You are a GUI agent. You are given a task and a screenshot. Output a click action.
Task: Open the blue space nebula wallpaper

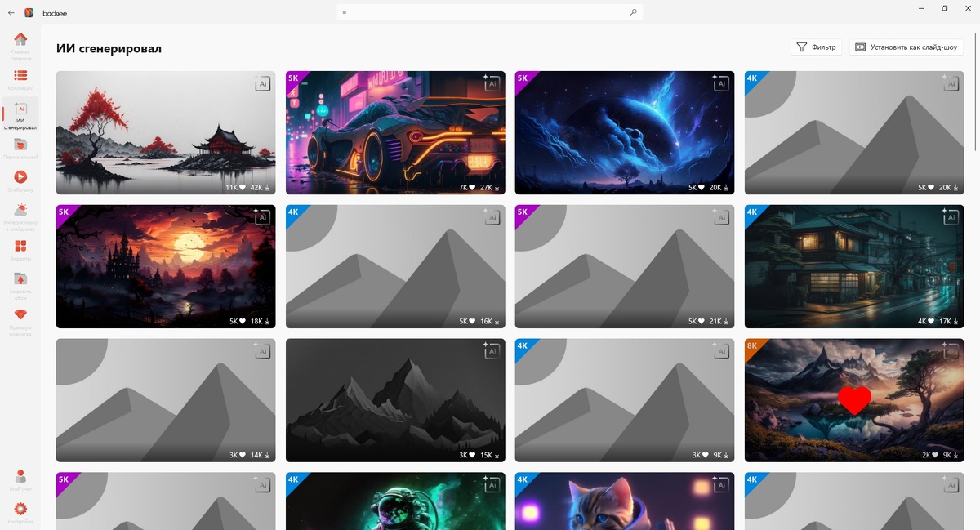[x=625, y=132]
